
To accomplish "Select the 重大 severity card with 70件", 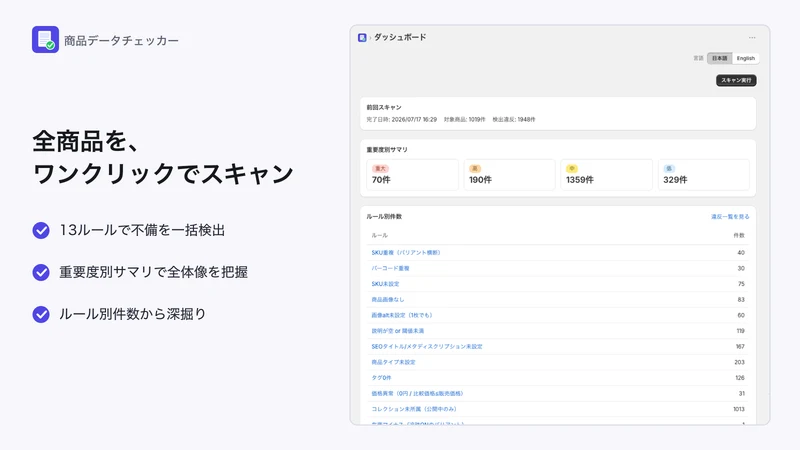I will coord(412,174).
